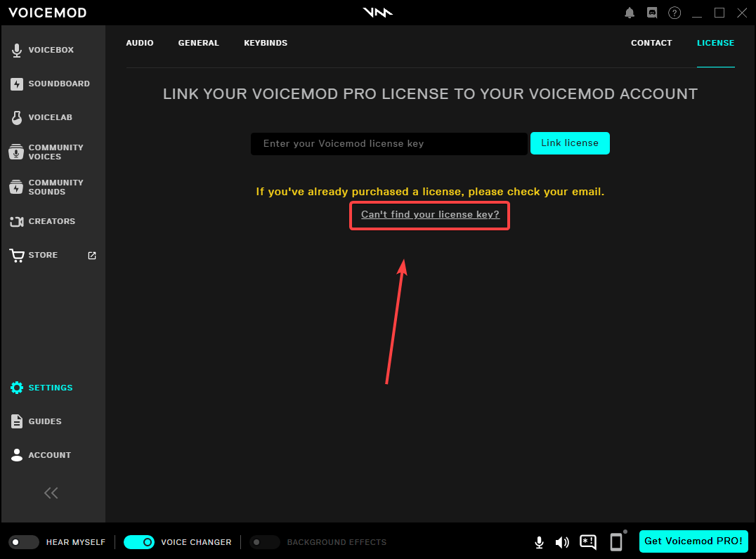Open the Soundboard section
The width and height of the screenshot is (756, 559).
(50, 84)
